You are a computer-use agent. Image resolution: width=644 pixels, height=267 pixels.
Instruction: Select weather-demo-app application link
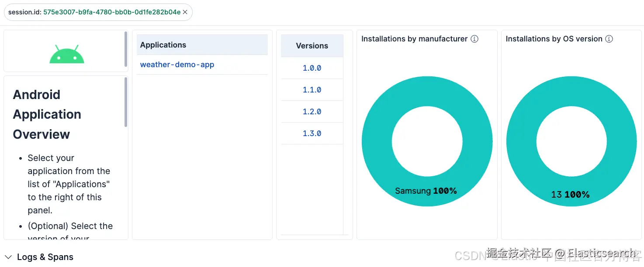click(x=177, y=65)
